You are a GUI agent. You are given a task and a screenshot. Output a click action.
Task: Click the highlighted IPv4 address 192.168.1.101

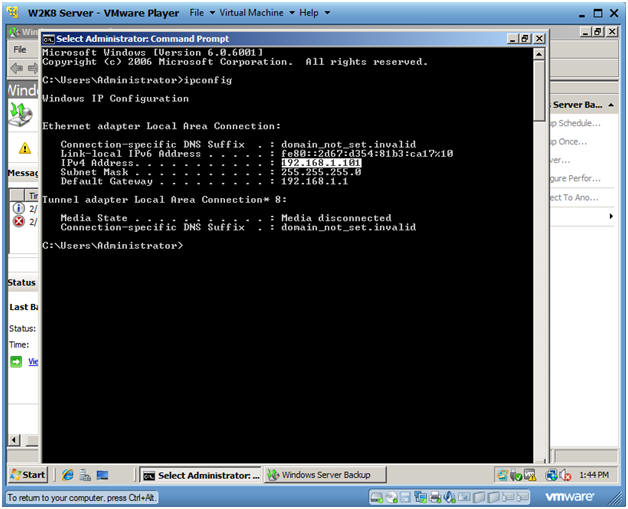(321, 163)
